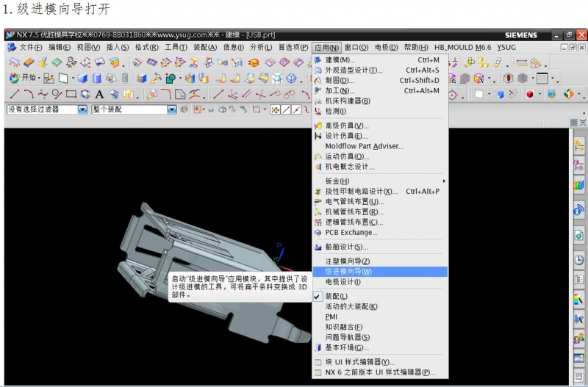Toggle the end point snap button
The width and height of the screenshot is (588, 387).
(286, 109)
